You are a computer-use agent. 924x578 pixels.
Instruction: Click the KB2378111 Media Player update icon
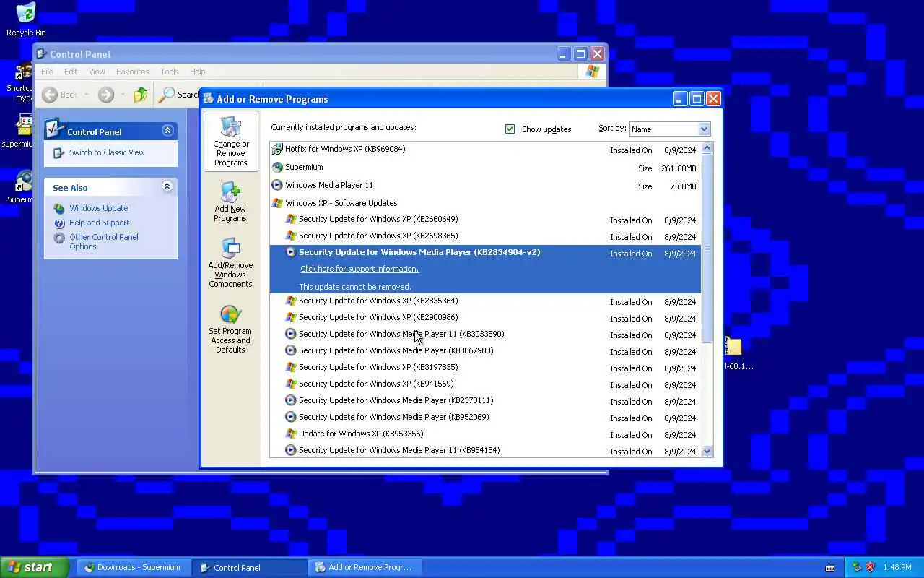point(291,400)
